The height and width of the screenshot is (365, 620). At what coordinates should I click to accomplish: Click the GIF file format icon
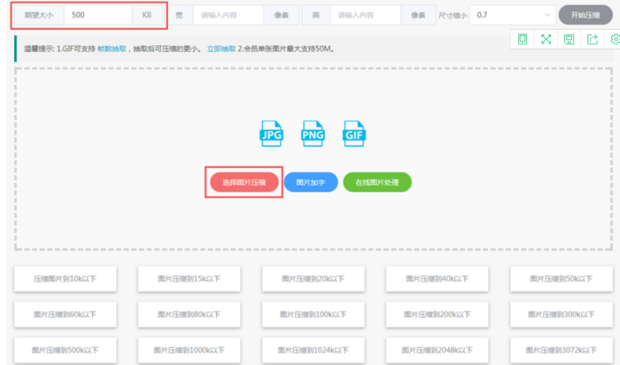click(x=354, y=134)
